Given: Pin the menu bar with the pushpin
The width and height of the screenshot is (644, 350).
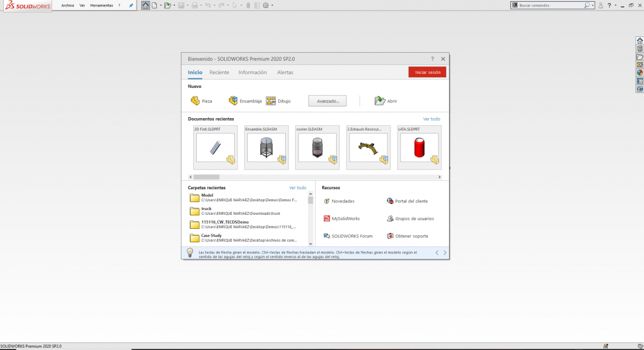Looking at the screenshot, I should coord(131,6).
